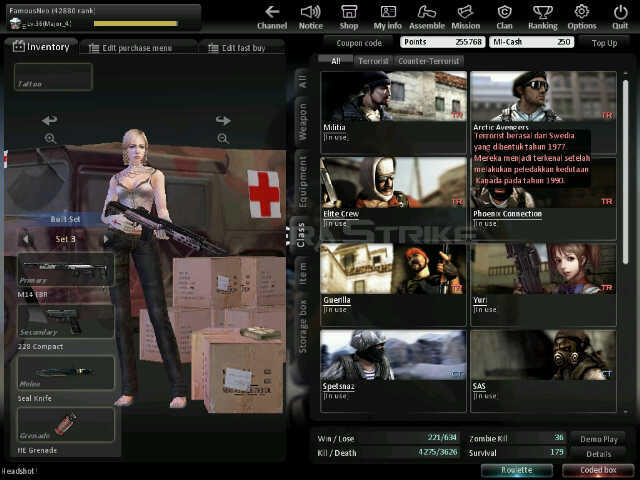Select vertical Storage box category tab
This screenshot has width=640, height=480.
[303, 326]
